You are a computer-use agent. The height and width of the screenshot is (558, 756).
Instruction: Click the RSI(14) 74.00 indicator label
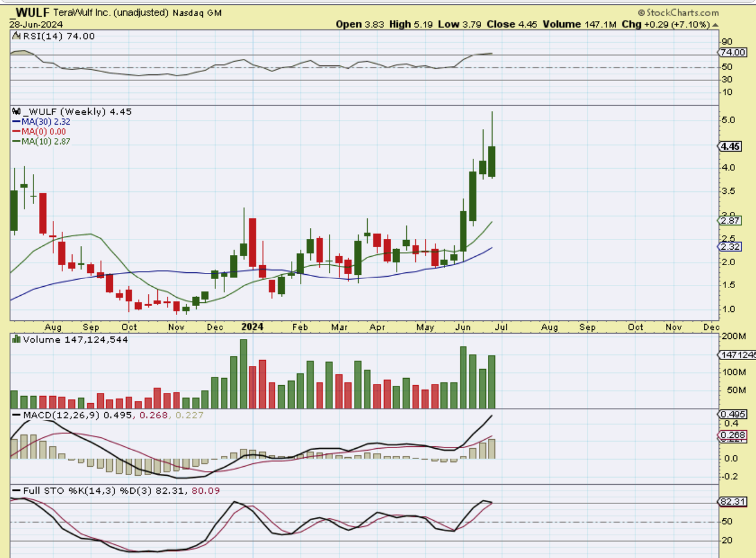53,36
